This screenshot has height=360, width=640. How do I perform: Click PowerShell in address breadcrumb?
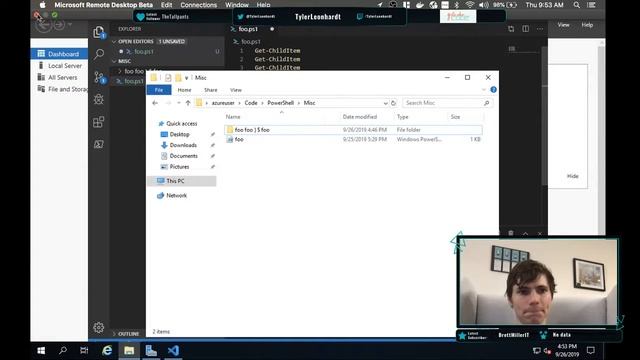tap(280, 103)
